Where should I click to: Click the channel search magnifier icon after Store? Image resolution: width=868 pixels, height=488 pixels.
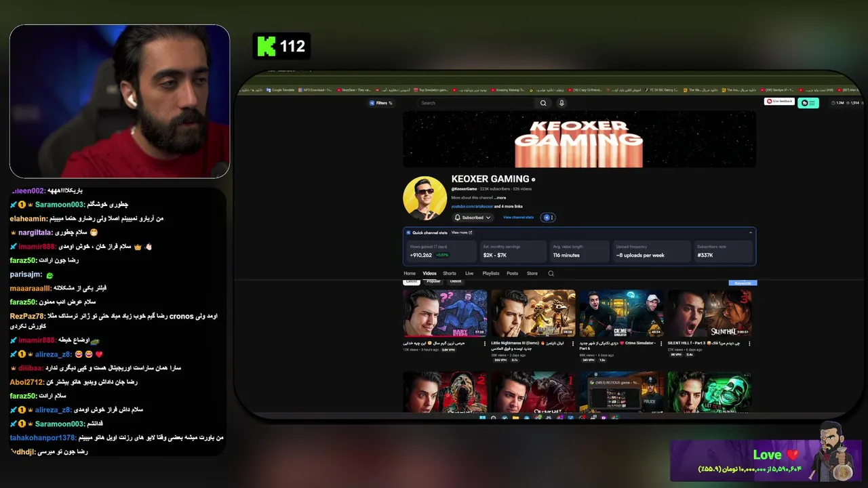click(x=551, y=273)
